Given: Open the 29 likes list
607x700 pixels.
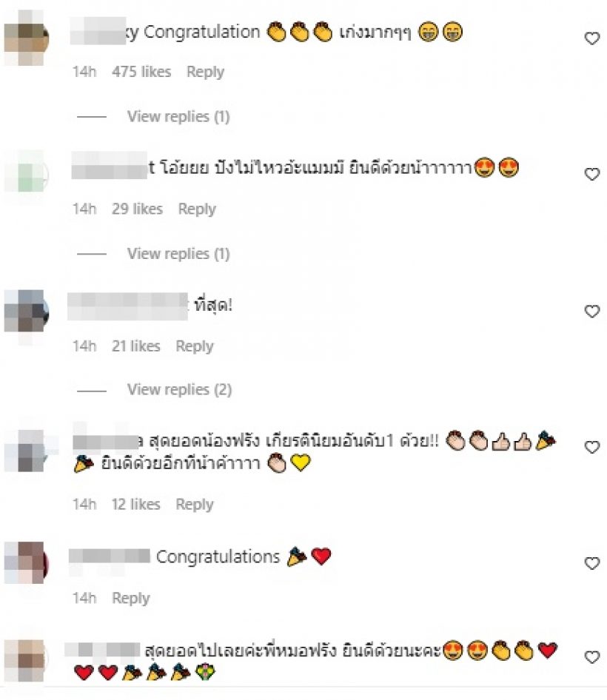Looking at the screenshot, I should [137, 209].
